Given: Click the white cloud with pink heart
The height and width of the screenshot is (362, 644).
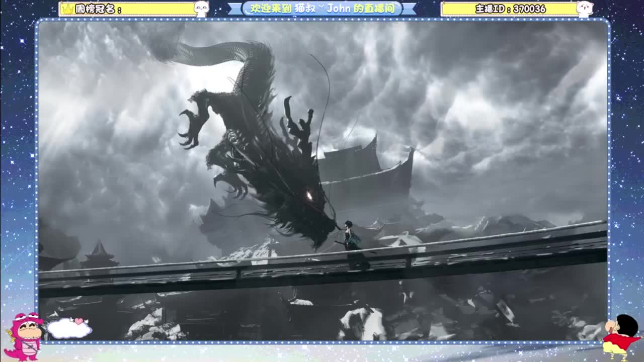Looking at the screenshot, I should click(69, 328).
